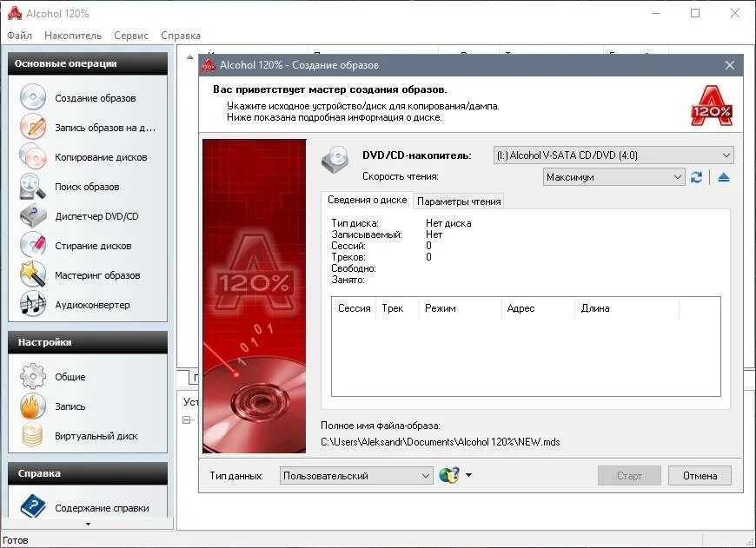Open the Сервис menu
The image size is (756, 548).
(x=131, y=36)
